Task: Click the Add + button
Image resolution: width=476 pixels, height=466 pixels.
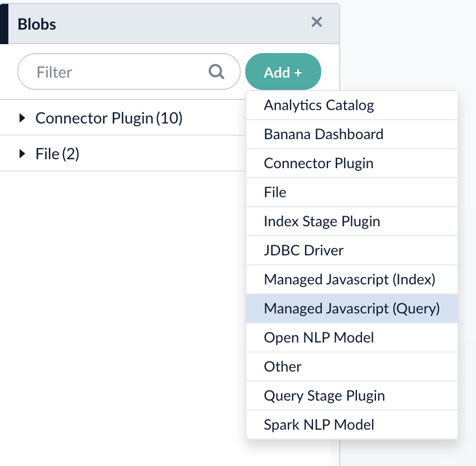Action: click(x=283, y=72)
